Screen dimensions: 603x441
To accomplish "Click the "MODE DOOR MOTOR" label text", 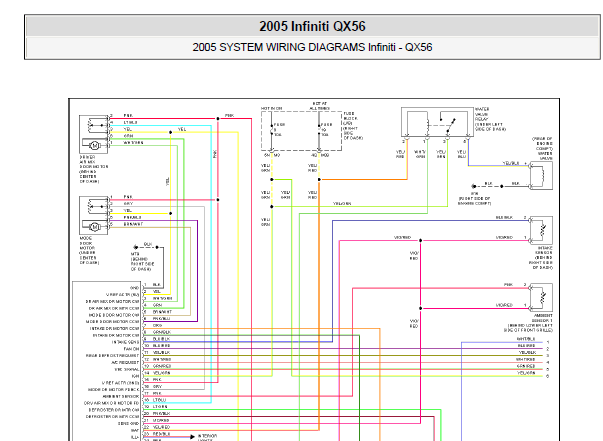I will [x=86, y=243].
